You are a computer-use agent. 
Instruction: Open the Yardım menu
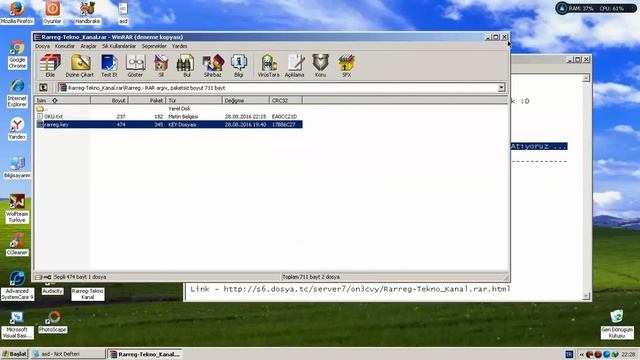[179, 46]
